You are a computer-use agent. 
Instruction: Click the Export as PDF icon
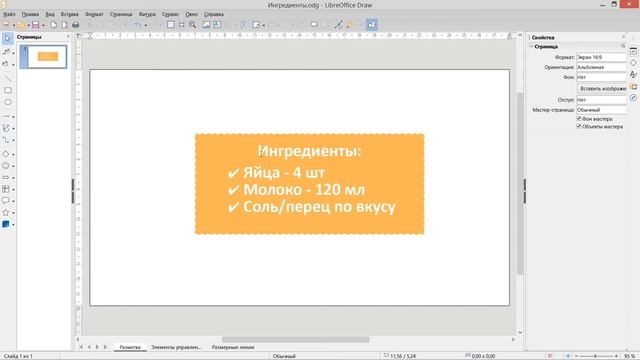tap(64, 25)
